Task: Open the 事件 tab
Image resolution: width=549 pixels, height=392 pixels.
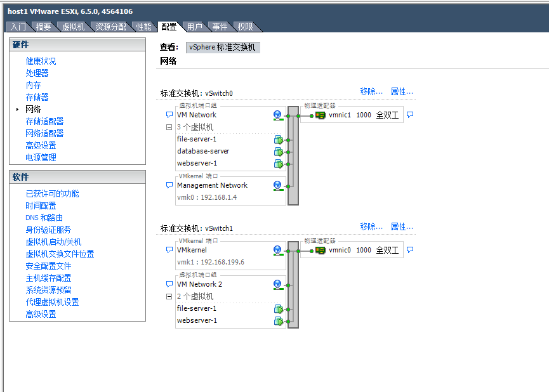Action: point(220,27)
